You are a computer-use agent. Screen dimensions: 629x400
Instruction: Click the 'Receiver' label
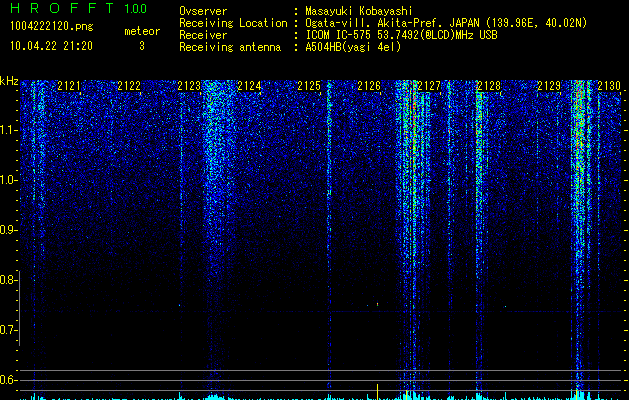click(203, 35)
